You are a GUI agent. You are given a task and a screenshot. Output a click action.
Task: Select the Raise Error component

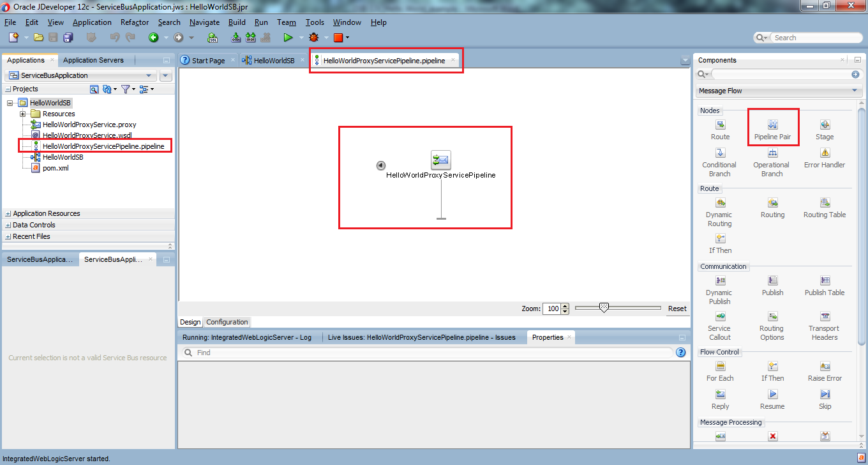tap(825, 372)
